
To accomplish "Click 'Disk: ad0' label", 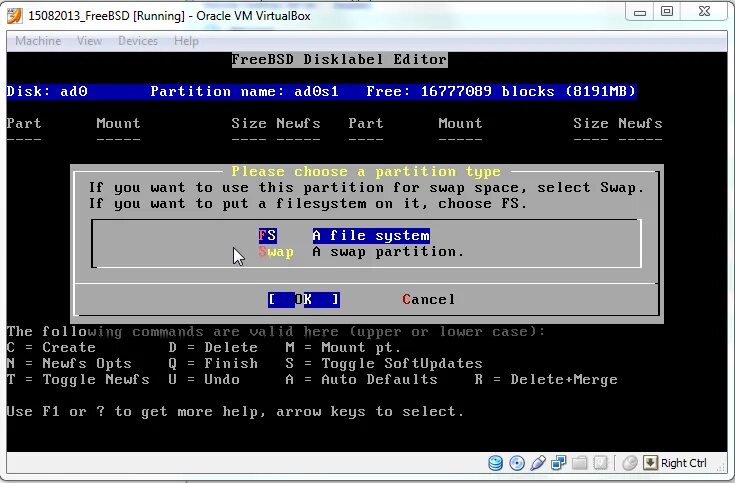I will (47, 91).
